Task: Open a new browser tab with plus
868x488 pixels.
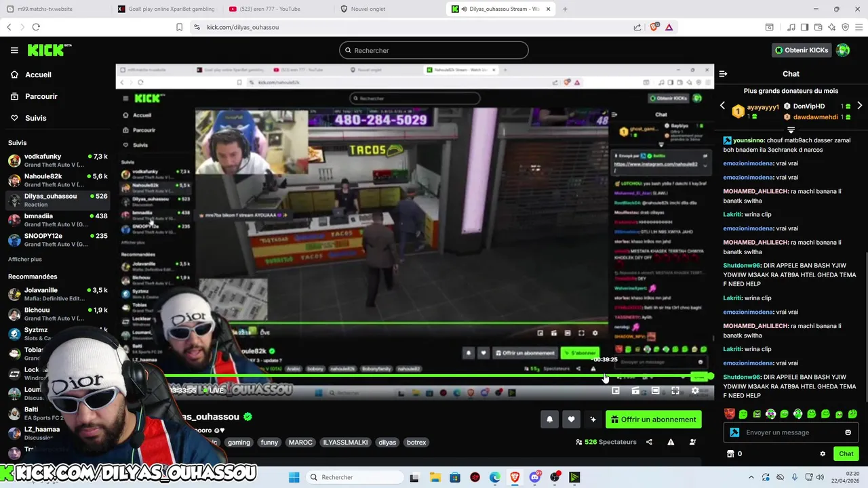Action: click(x=565, y=9)
